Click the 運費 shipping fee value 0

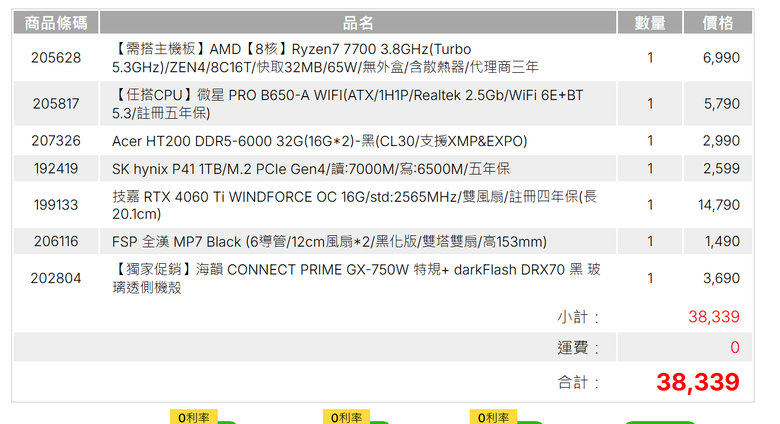734,347
